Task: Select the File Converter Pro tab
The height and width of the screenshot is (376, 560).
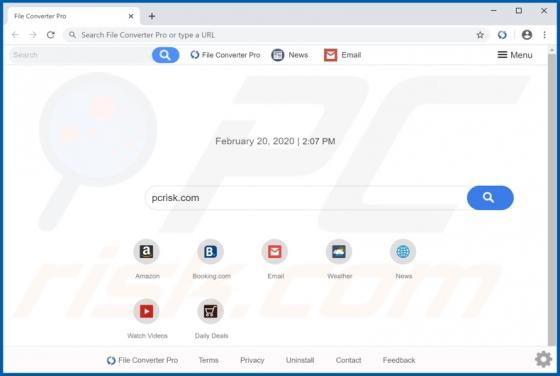Action: coord(73,16)
